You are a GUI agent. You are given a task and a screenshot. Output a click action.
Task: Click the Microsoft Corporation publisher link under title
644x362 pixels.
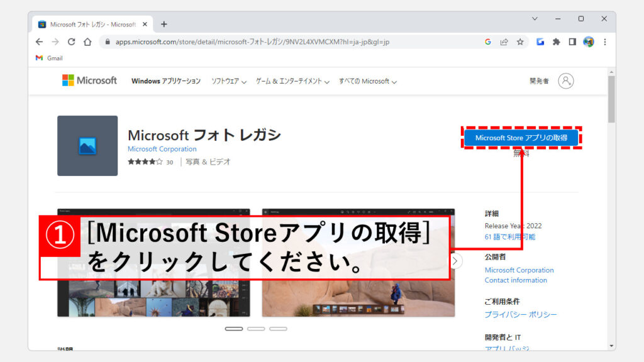pos(162,149)
